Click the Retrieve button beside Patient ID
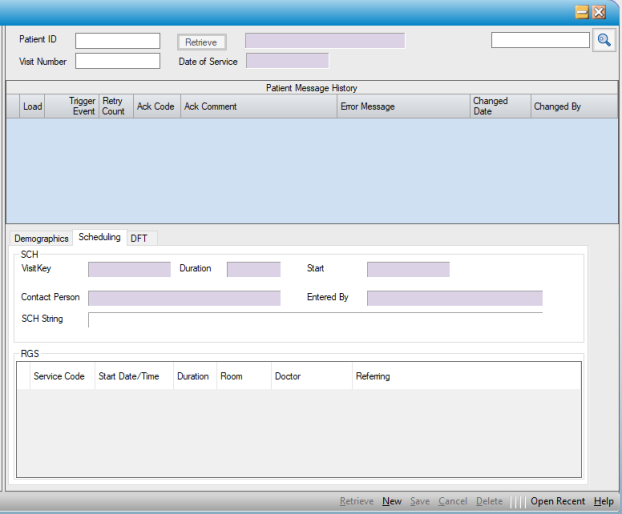622x514 pixels. pos(201,42)
